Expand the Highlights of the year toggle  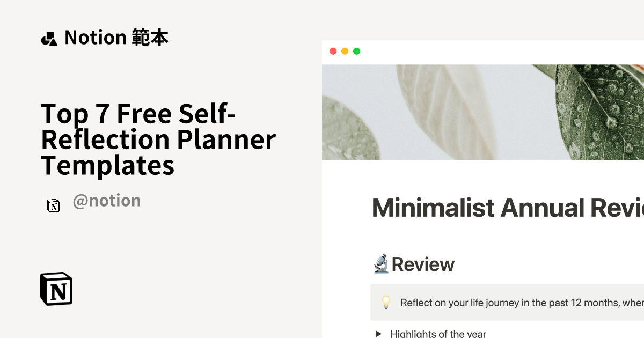(x=438, y=334)
